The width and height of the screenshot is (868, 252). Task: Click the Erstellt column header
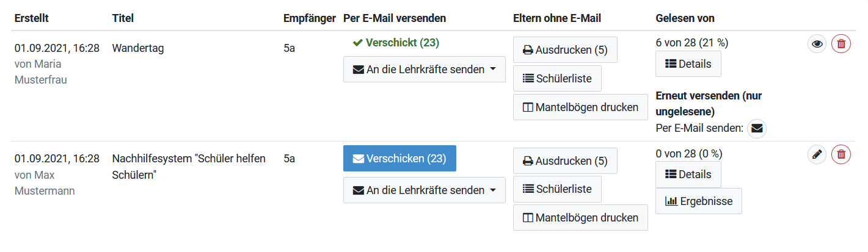tap(32, 18)
